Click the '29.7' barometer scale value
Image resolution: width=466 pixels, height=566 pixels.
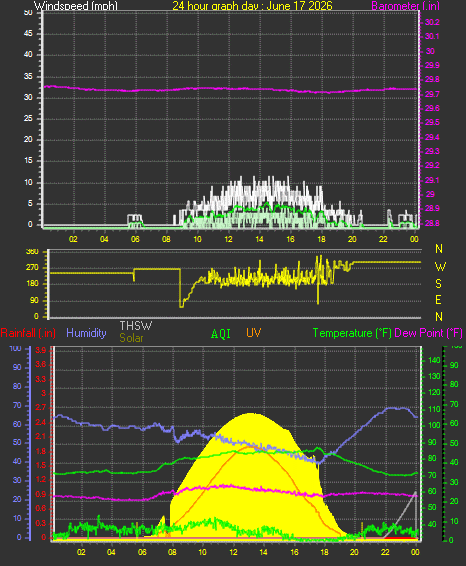coord(432,94)
